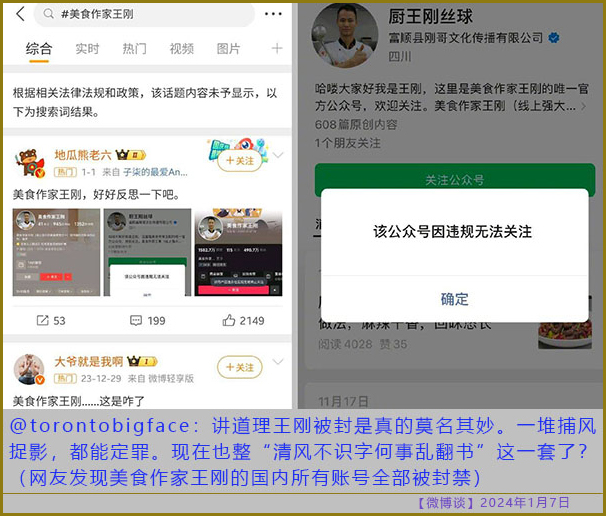
Task: Open second image showing 厨王刚丝球
Action: coord(147,252)
